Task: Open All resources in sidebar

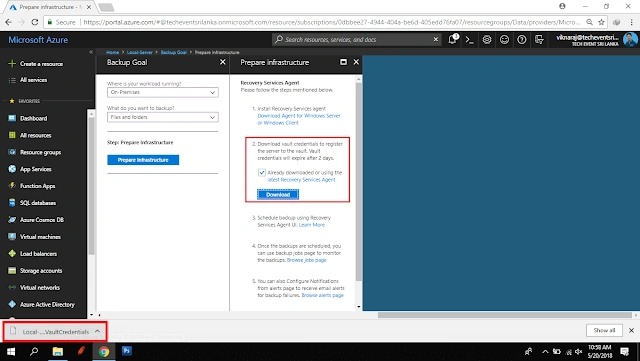Action: (x=36, y=135)
